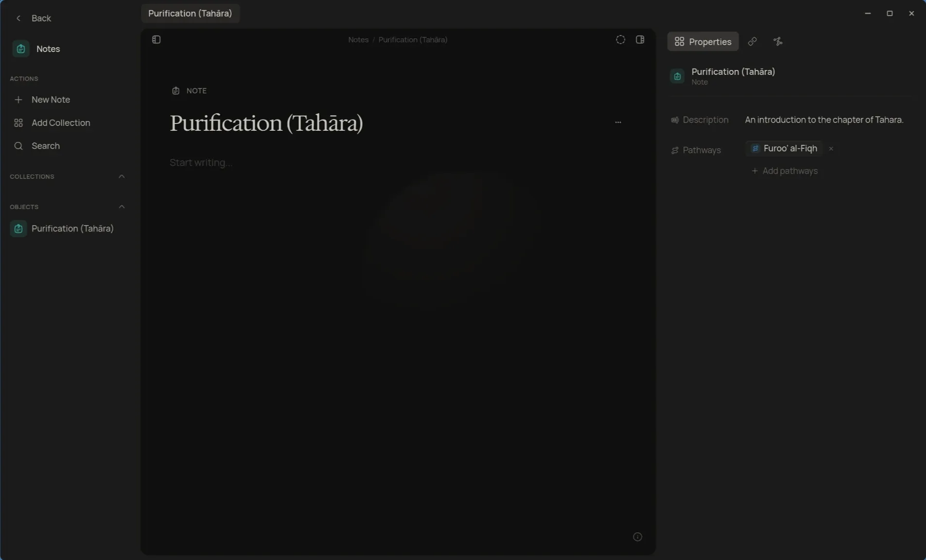926x560 pixels.
Task: Collapse the Objects section
Action: pos(122,207)
